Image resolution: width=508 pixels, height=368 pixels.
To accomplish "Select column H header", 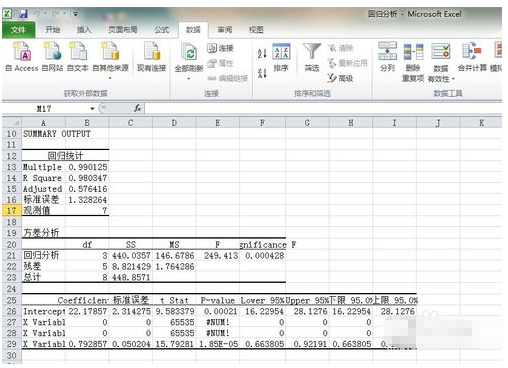I will tap(351, 123).
